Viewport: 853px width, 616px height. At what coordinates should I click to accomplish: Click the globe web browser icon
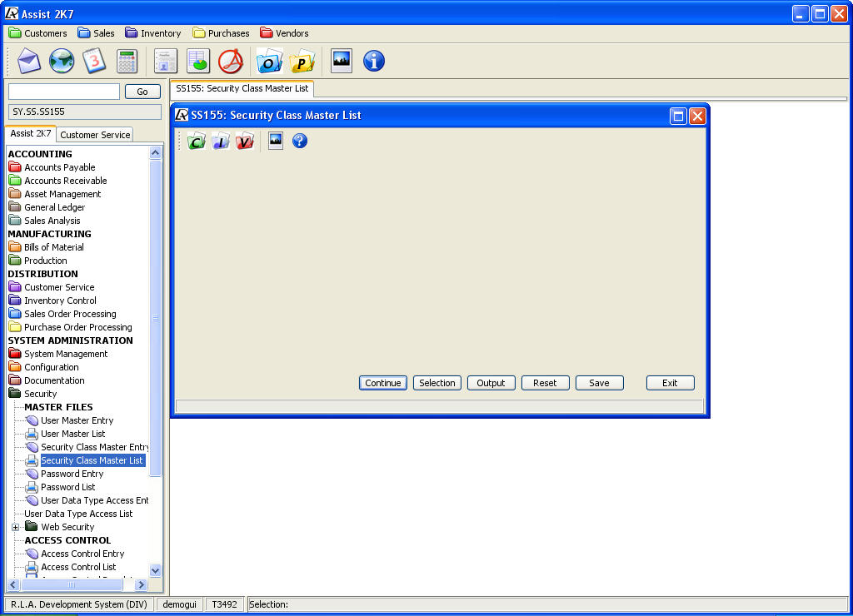click(62, 61)
